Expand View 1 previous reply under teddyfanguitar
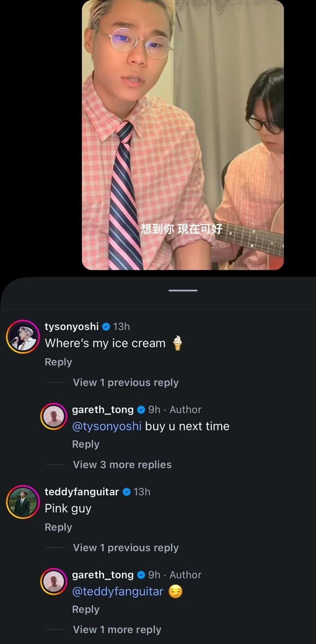 click(126, 548)
